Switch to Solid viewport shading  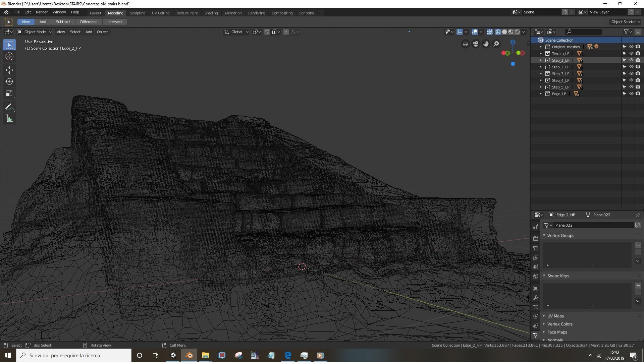(x=504, y=32)
